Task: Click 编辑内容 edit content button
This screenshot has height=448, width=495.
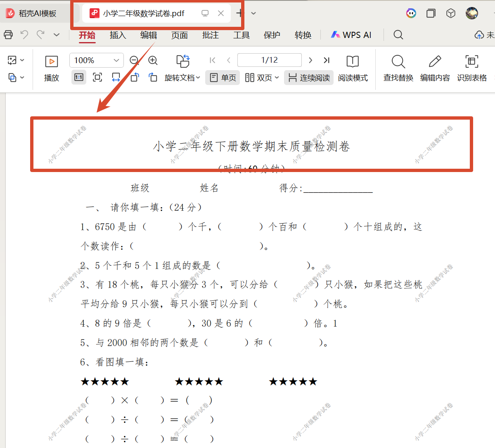Action: tap(435, 68)
